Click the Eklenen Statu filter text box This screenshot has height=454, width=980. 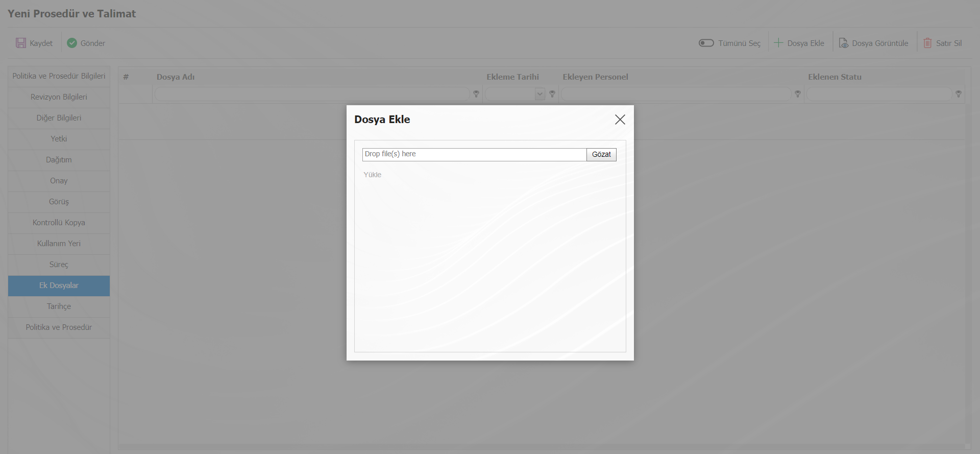(879, 94)
